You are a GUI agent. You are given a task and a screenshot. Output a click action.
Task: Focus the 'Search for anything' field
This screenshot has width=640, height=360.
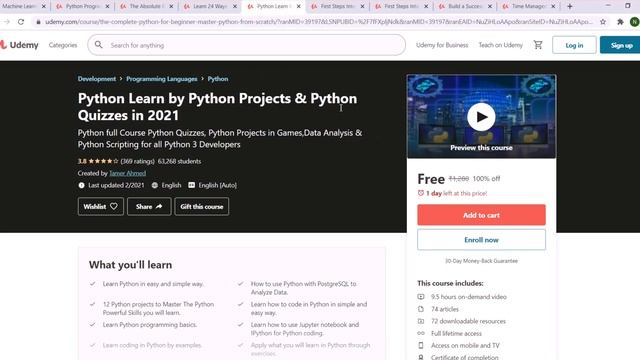tap(247, 45)
